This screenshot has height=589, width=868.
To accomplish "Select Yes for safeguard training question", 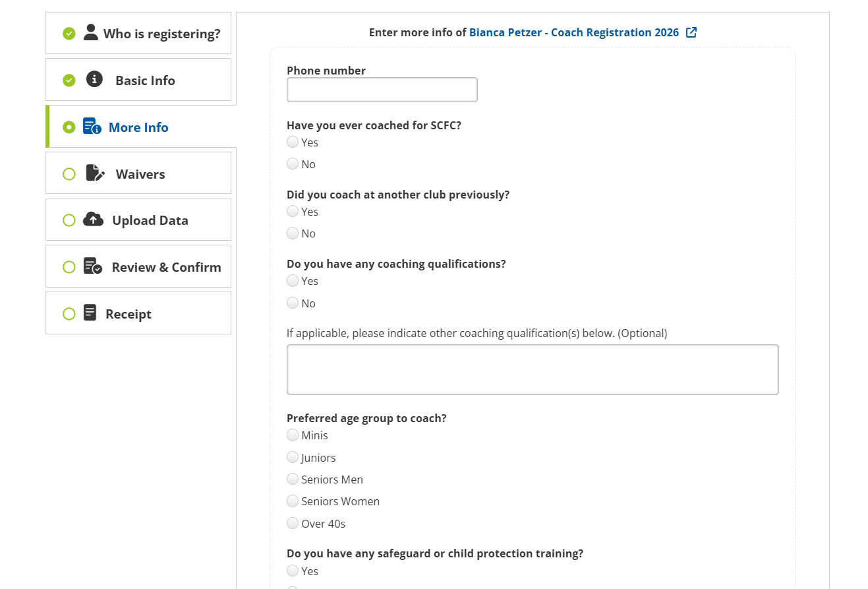I will (293, 571).
